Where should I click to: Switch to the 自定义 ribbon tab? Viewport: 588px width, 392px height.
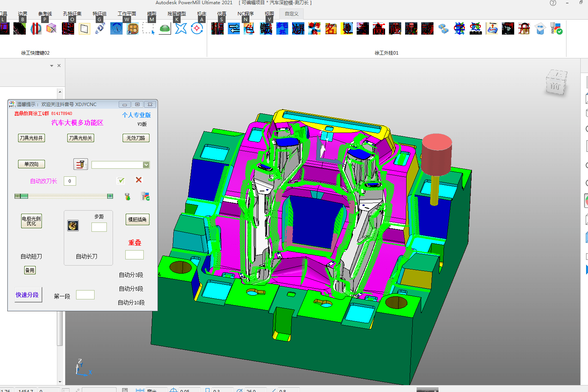tap(292, 14)
